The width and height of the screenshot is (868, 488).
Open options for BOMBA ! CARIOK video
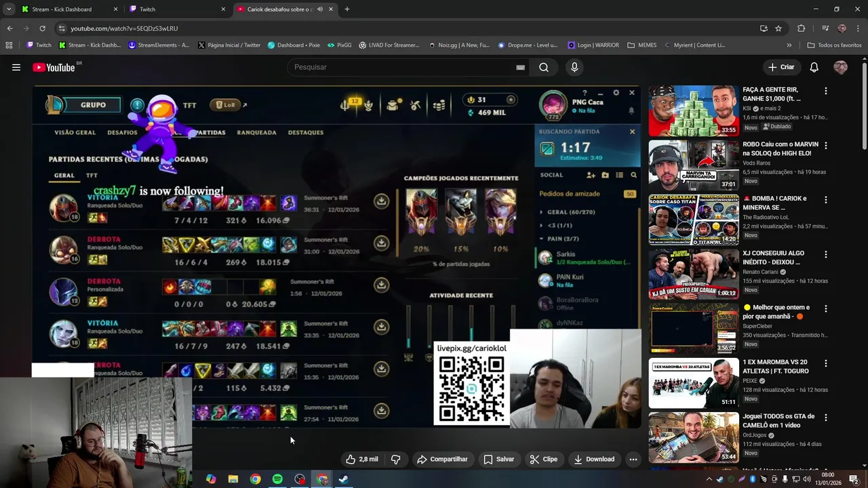coord(825,200)
